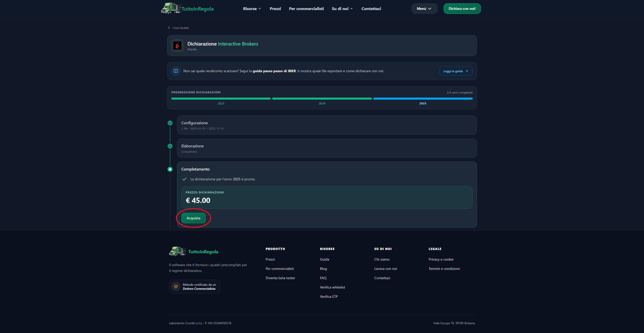The image size is (644, 333).
Task: Click the open book guide icon
Action: [176, 71]
